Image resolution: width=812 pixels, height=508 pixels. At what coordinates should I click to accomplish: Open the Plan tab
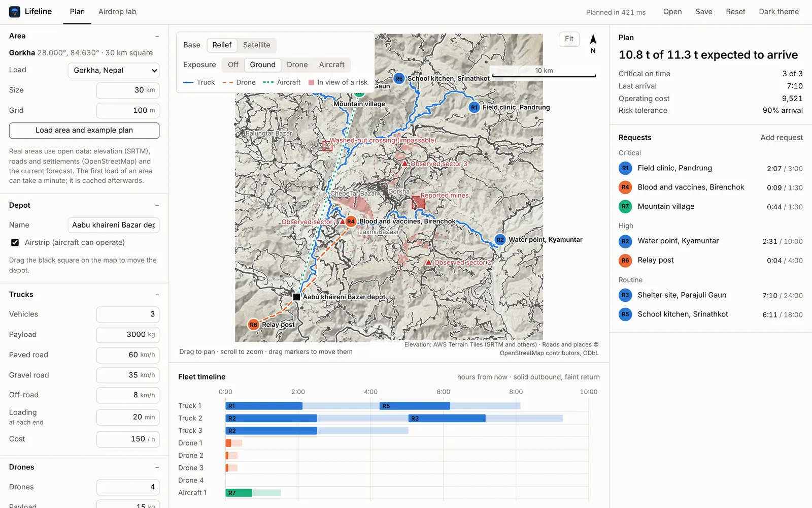coord(77,12)
